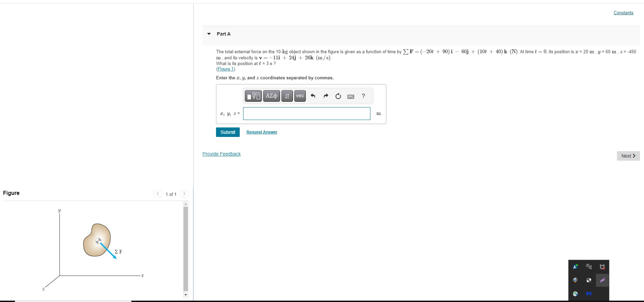Open the Provide Feedback link
The width and height of the screenshot is (644, 302).
click(221, 154)
